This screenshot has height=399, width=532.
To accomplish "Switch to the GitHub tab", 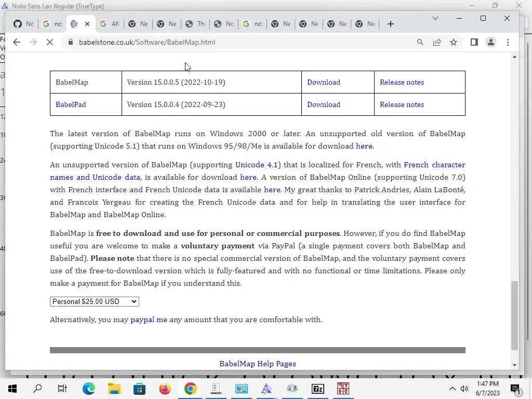I will pos(23,24).
